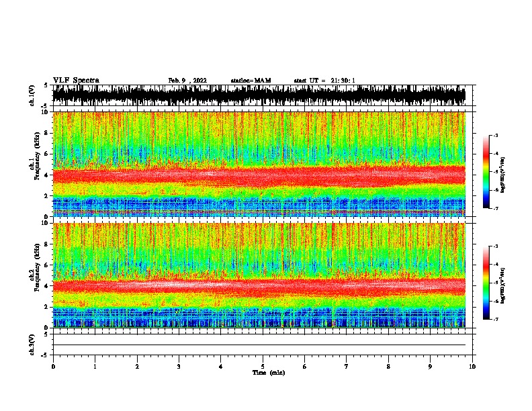This screenshot has width=532, height=411.
Task: Click the ch.2 color scale bar
Action: (486, 283)
